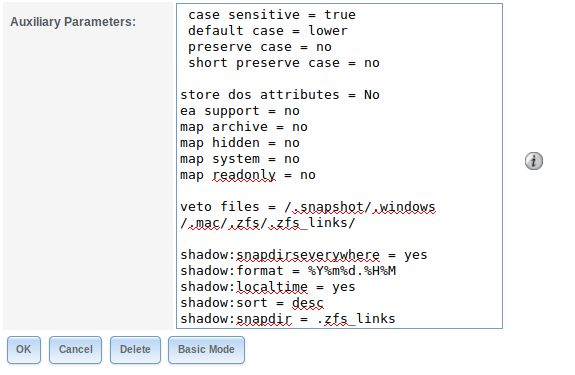Click the info help icon
The height and width of the screenshot is (375, 575).
[x=534, y=161]
